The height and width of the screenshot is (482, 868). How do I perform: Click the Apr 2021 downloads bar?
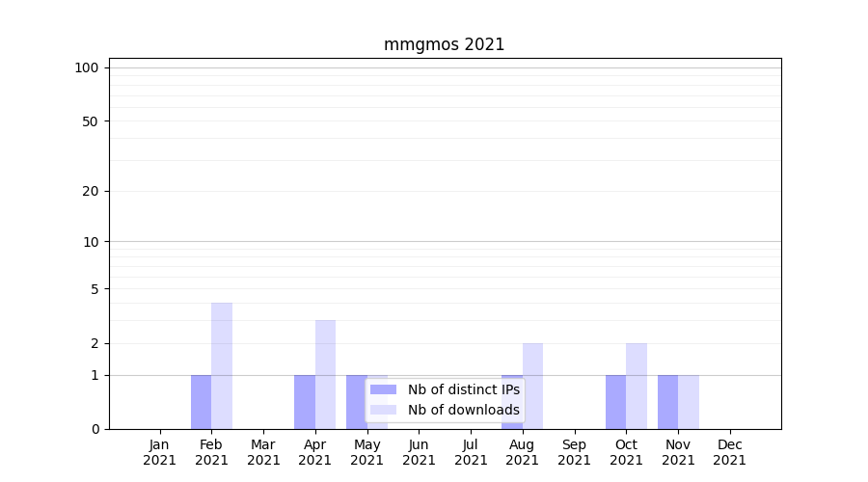coord(325,374)
